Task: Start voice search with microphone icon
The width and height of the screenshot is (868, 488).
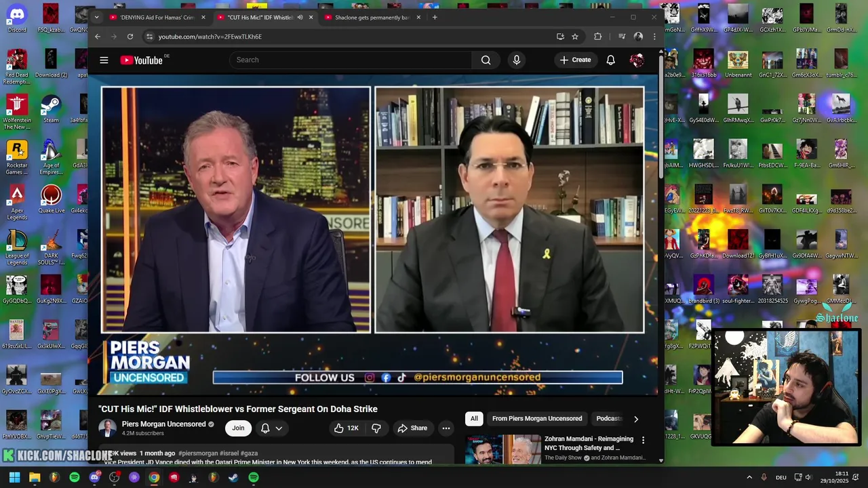Action: point(517,60)
